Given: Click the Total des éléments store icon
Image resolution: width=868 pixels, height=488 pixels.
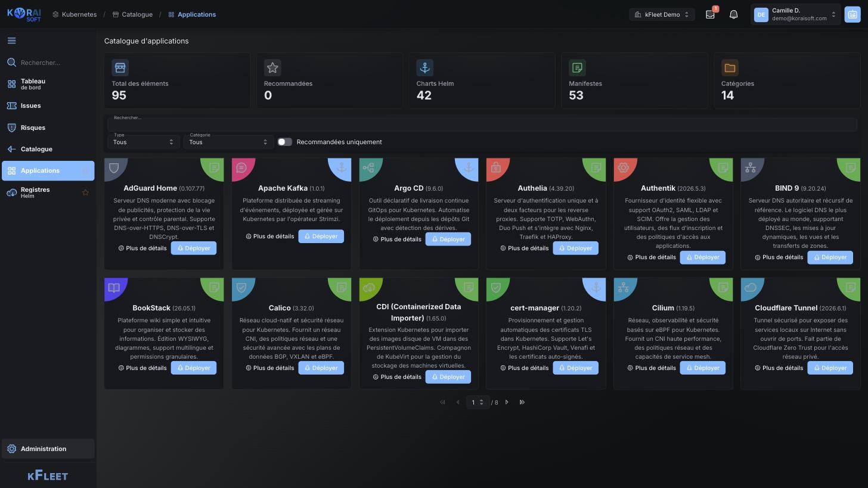Looking at the screenshot, I should [120, 67].
